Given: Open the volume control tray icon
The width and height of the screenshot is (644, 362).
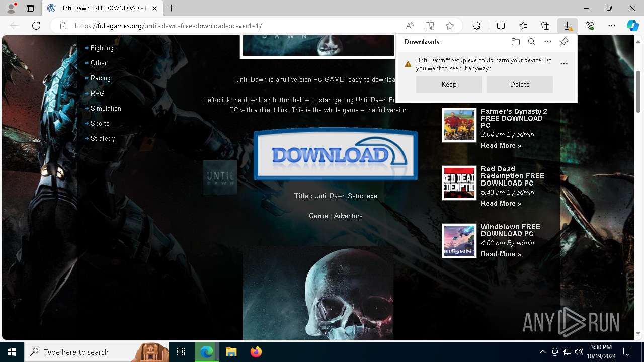Looking at the screenshot, I should point(579,352).
